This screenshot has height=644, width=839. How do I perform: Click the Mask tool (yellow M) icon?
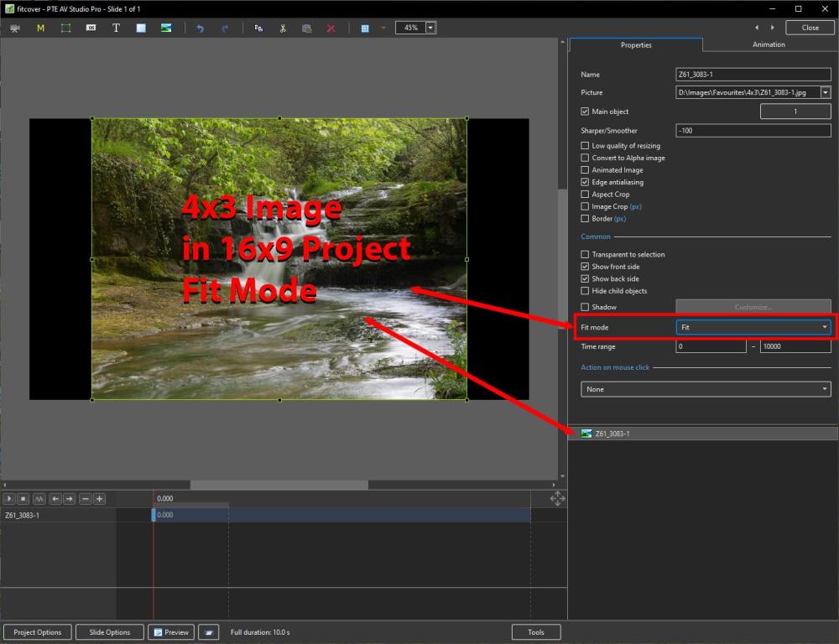tap(40, 28)
